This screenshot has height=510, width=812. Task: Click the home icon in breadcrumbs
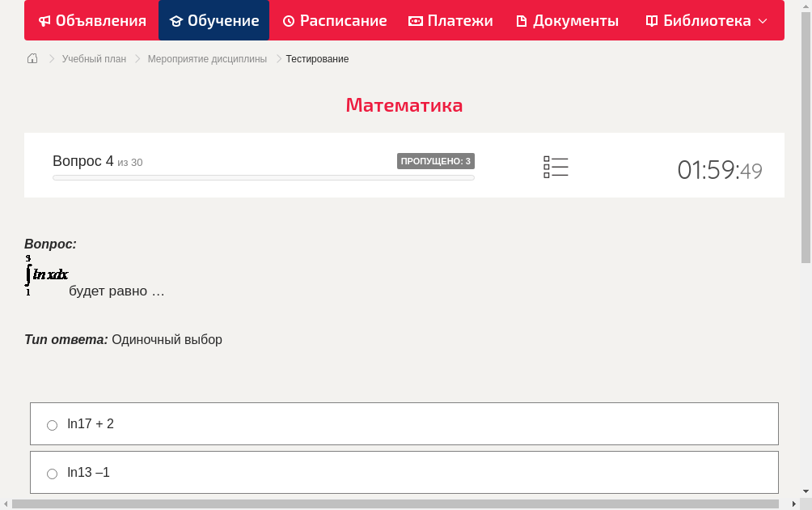coord(32,58)
